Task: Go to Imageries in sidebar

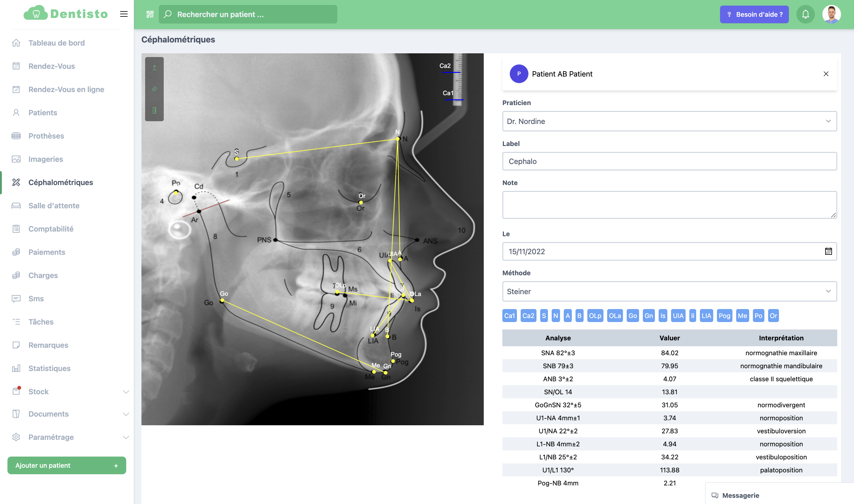Action: point(46,159)
